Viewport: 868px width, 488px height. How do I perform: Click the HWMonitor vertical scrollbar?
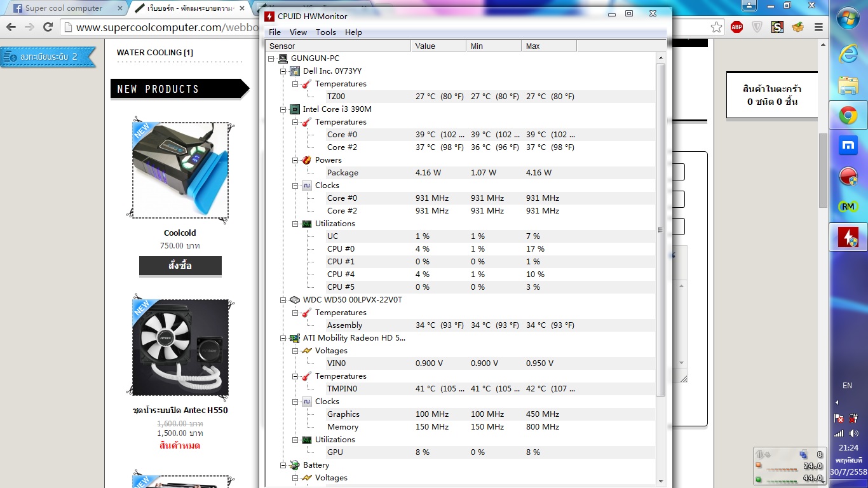tap(660, 229)
